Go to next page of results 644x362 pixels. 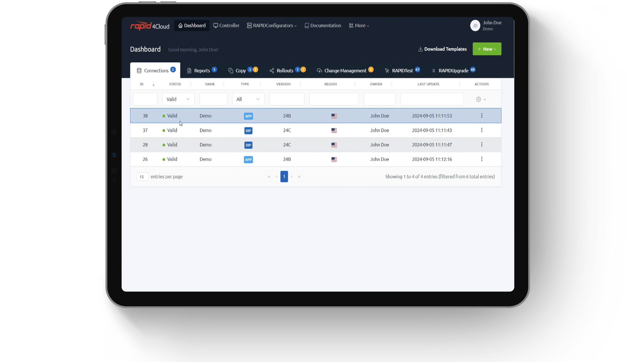[x=291, y=177]
